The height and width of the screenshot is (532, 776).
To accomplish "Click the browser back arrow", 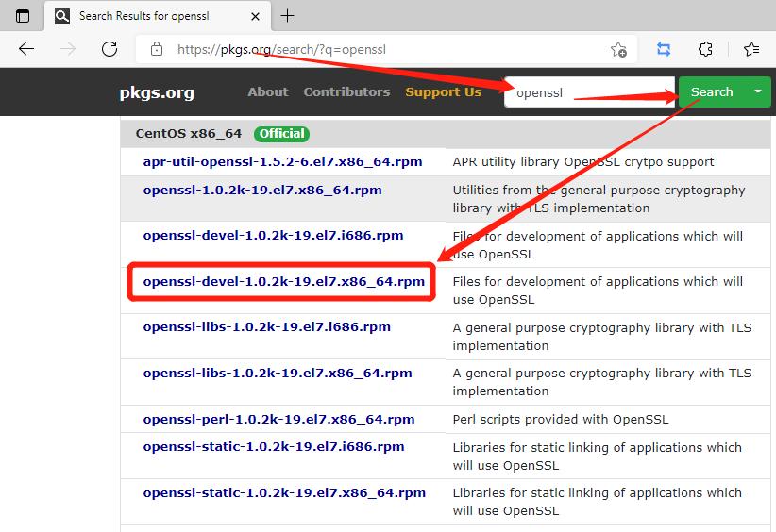I will pos(26,49).
